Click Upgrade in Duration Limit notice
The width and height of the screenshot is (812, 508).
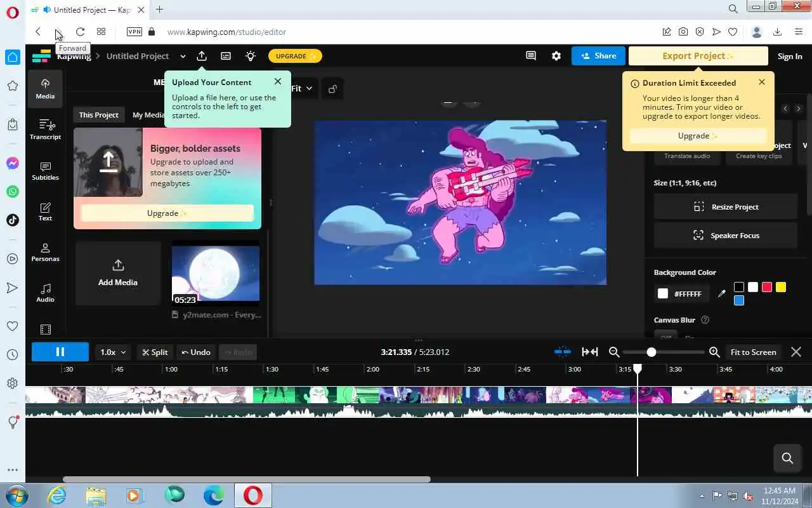pos(698,136)
